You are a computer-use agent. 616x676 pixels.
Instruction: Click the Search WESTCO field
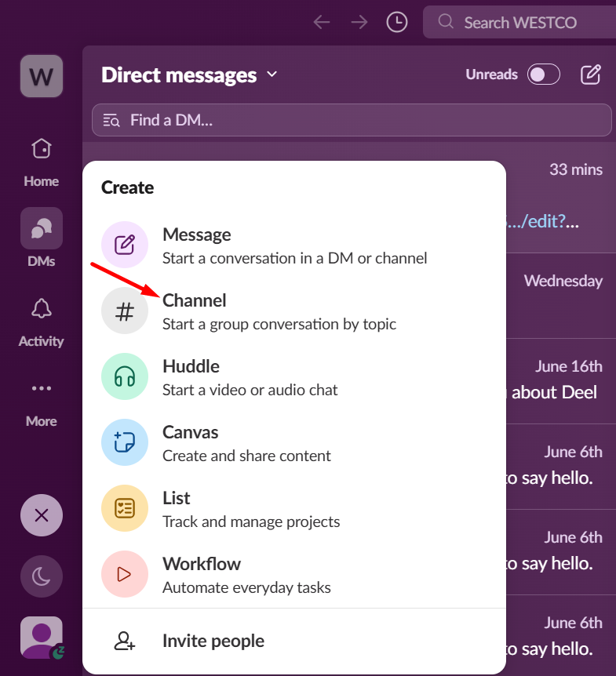pyautogui.click(x=519, y=22)
